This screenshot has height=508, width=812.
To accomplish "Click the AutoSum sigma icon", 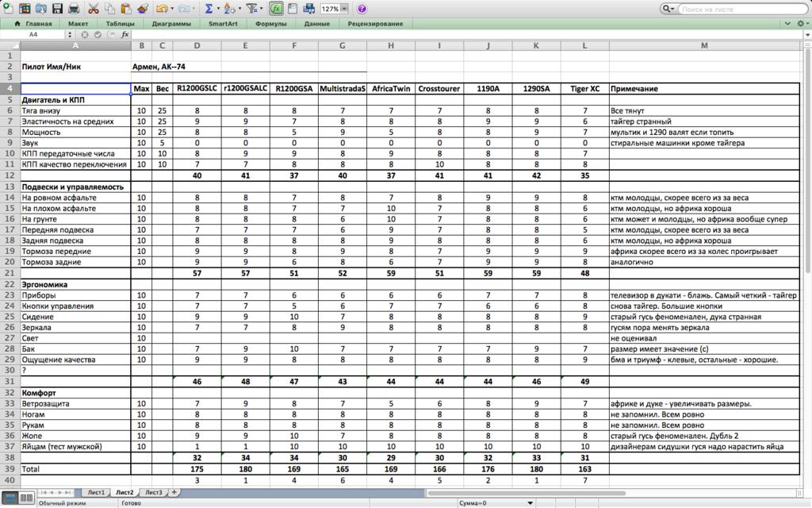I will click(209, 9).
